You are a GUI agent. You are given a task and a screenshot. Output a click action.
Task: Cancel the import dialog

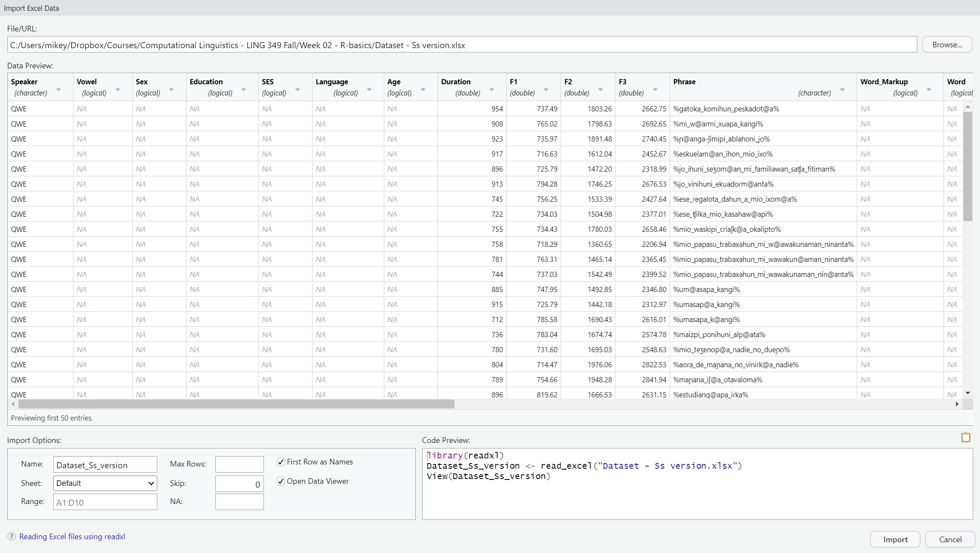(x=950, y=539)
